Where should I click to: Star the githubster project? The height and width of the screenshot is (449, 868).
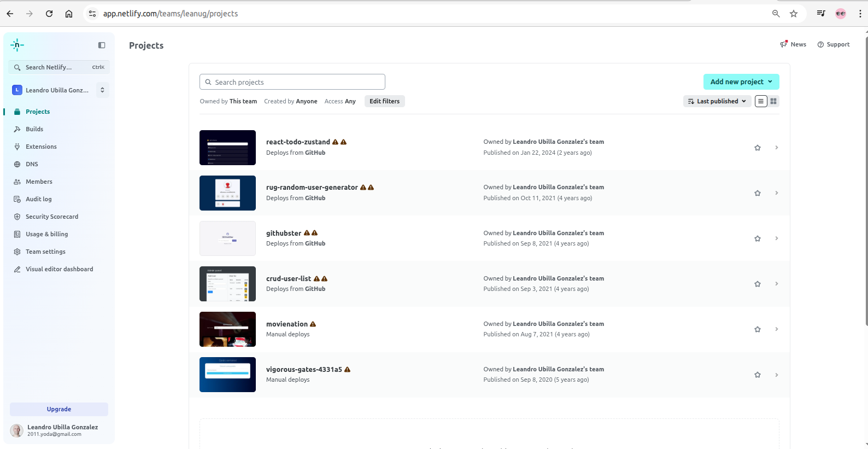coord(757,238)
